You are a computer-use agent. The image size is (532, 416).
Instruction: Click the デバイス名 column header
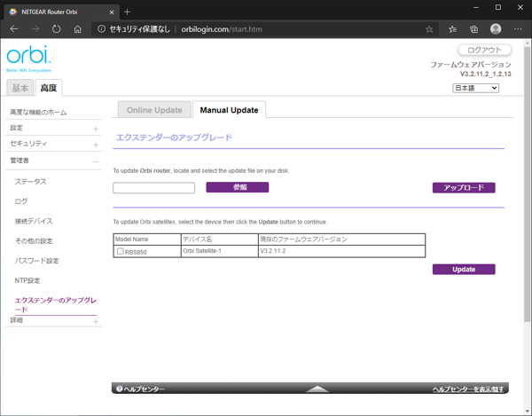[x=220, y=239]
